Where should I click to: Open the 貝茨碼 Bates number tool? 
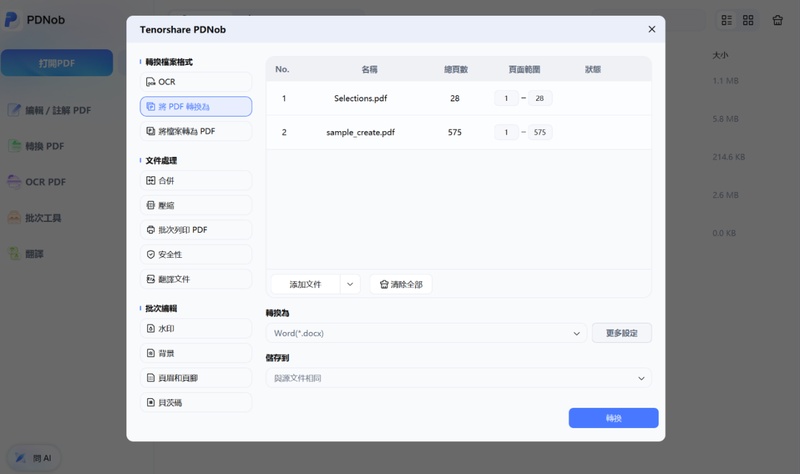[196, 403]
